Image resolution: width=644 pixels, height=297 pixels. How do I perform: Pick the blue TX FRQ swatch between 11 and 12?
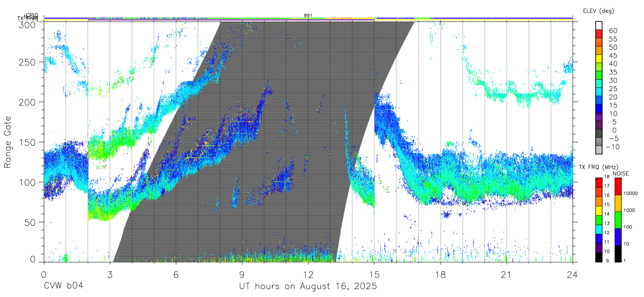[599, 238]
